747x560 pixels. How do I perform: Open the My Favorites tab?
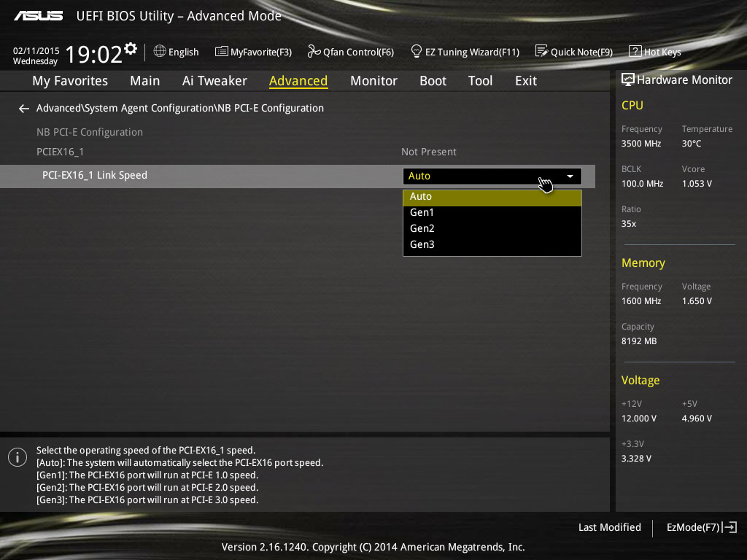(x=70, y=81)
